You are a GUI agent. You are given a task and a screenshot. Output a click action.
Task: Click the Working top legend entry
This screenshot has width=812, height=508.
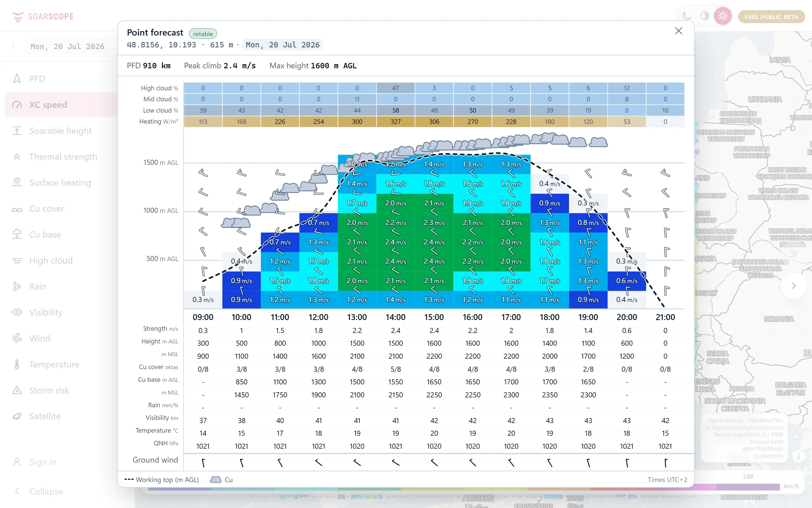pos(162,480)
